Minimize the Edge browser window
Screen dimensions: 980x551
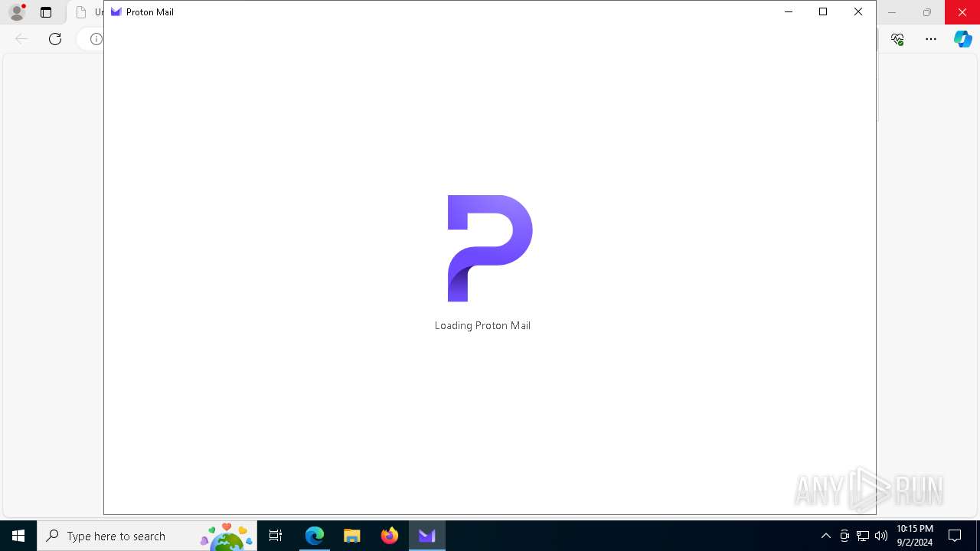(892, 12)
